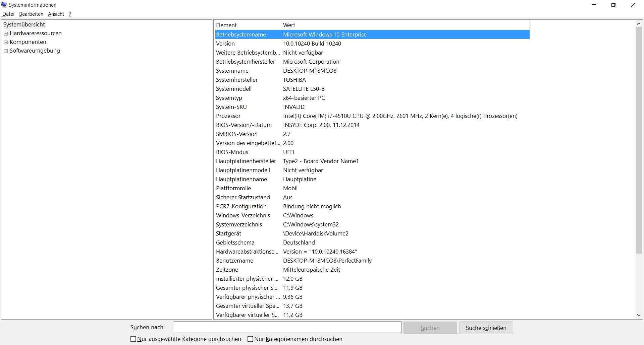The image size is (644, 345).
Task: Expand the Softwareumgebung tree node
Action: coord(6,51)
